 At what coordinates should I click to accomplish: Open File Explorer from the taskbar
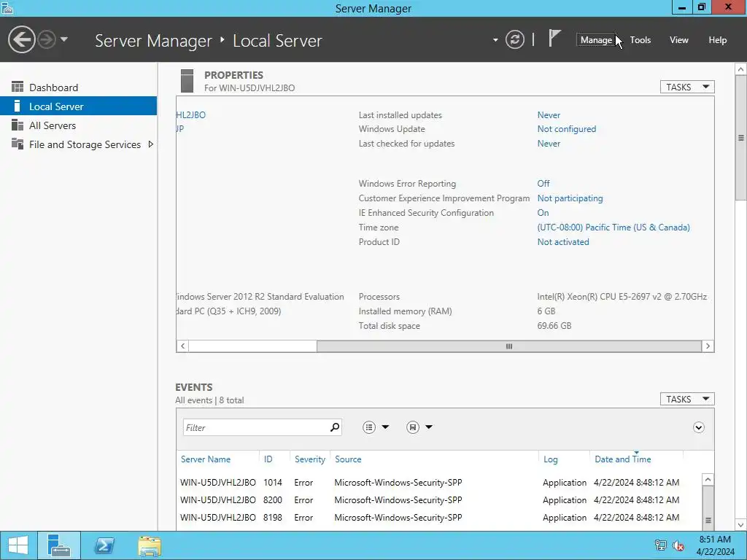click(x=150, y=545)
